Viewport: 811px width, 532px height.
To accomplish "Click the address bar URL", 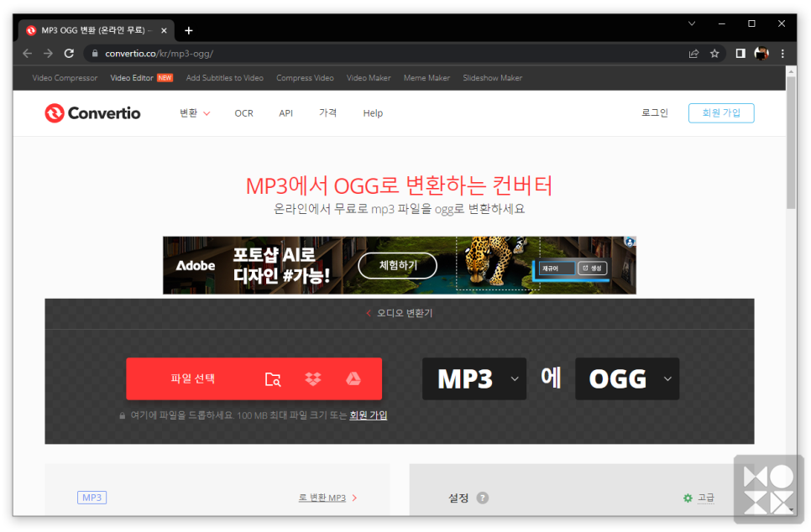I will pyautogui.click(x=160, y=53).
